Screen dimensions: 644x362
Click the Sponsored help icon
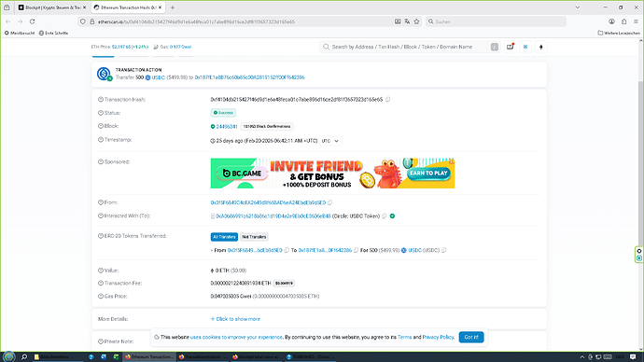101,161
